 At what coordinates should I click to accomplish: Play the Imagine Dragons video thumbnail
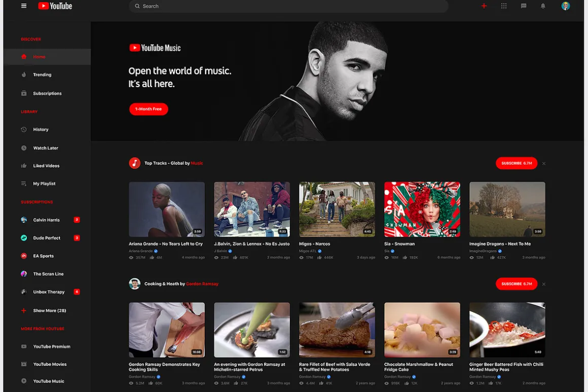tap(507, 210)
